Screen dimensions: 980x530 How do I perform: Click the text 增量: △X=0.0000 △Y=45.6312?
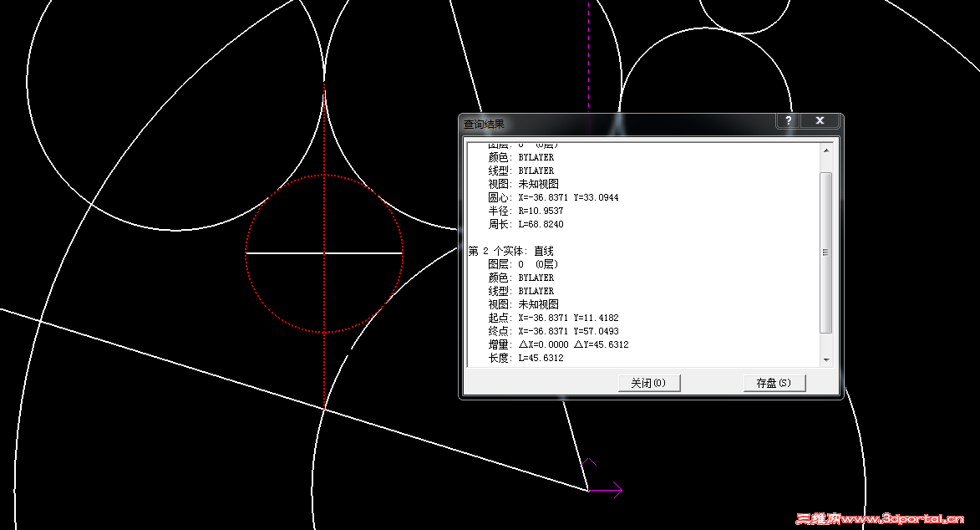click(x=558, y=344)
